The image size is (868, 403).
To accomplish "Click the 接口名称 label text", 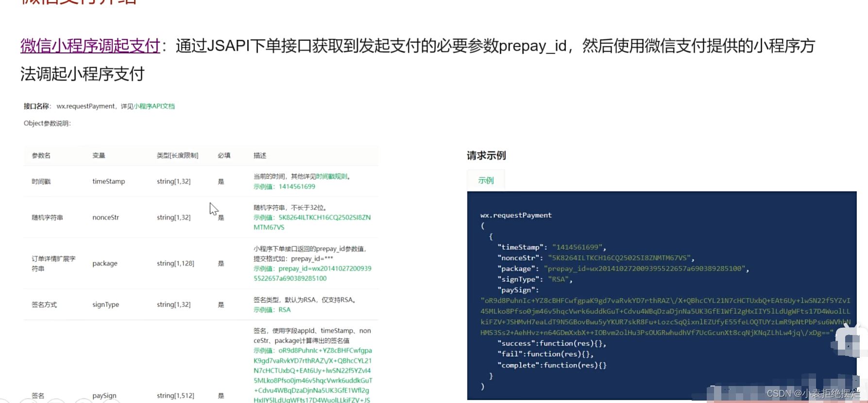I will coord(37,106).
